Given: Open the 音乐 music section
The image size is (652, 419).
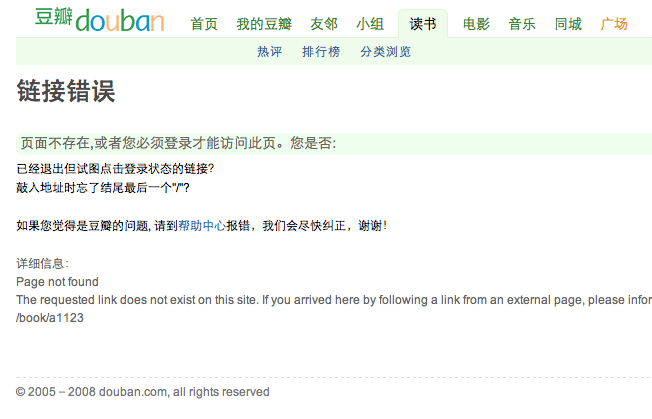Looking at the screenshot, I should [522, 24].
